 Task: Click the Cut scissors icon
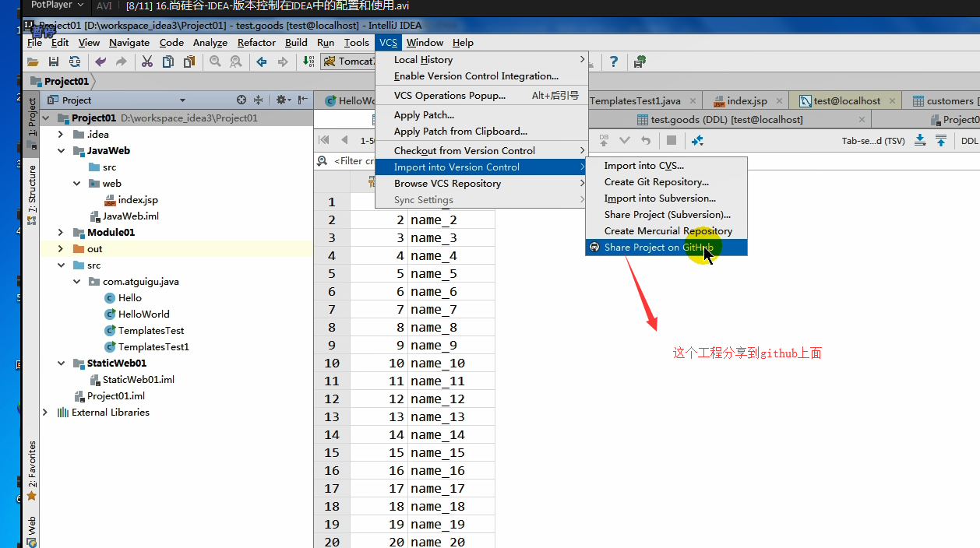(x=146, y=61)
